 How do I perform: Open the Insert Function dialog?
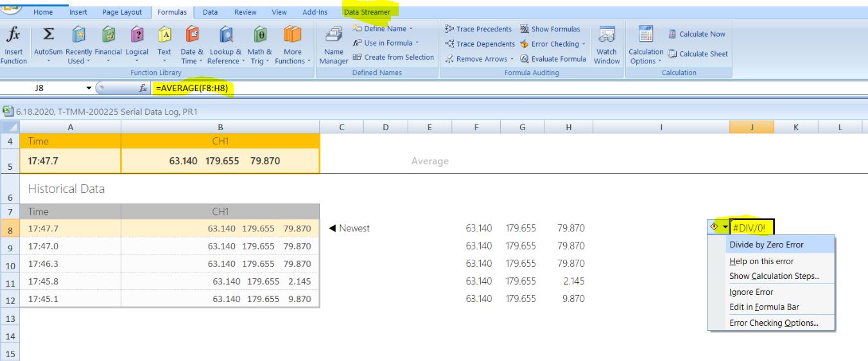click(13, 45)
